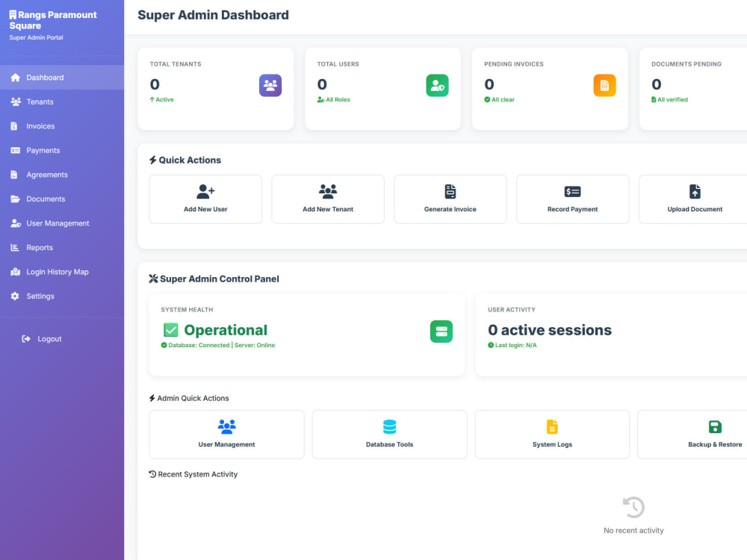
Task: Click the Recent System Activity heading
Action: [x=193, y=474]
